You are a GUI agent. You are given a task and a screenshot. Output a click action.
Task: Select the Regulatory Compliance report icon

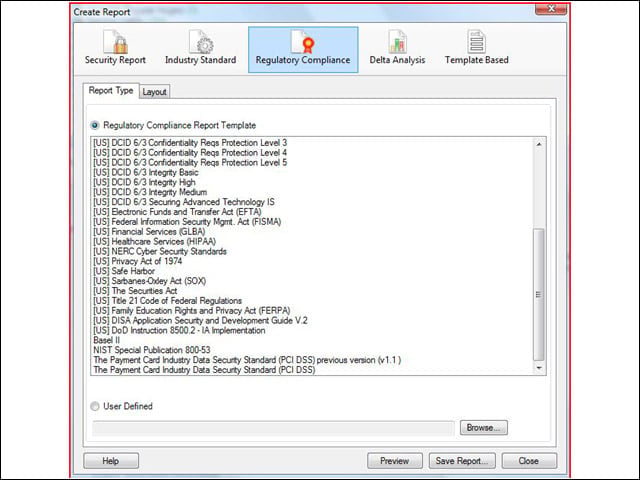(303, 49)
